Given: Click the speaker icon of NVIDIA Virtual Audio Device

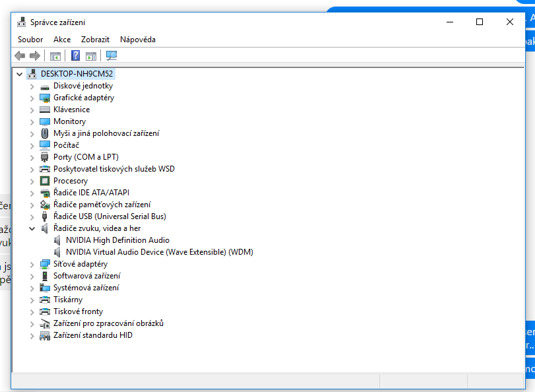Looking at the screenshot, I should pos(57,252).
